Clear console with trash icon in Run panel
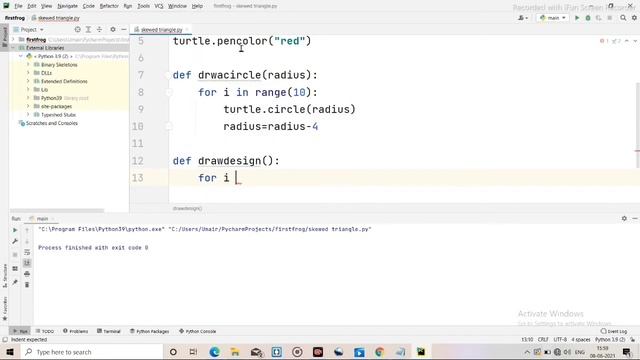Viewport: 640px width, 360px height. pyautogui.click(x=27, y=284)
